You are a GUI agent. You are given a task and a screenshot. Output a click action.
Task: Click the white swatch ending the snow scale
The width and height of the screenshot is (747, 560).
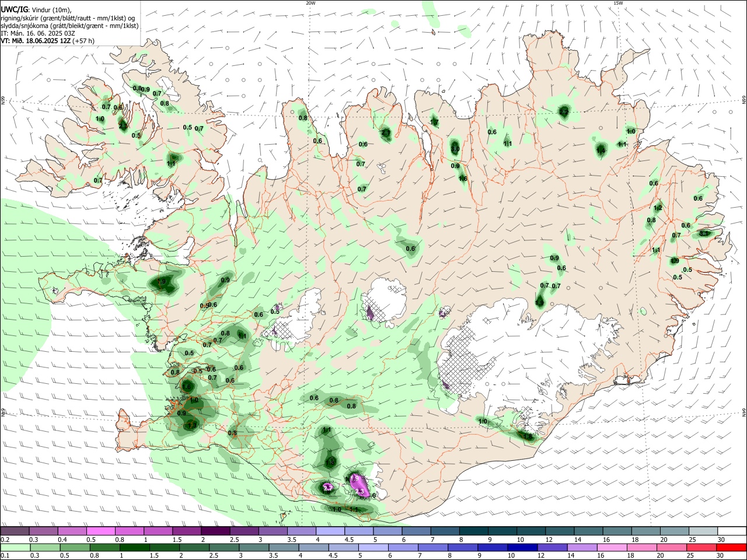731,531
